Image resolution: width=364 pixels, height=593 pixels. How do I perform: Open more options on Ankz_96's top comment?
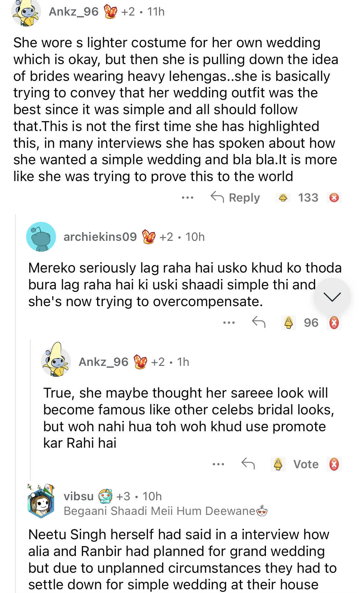point(188,198)
